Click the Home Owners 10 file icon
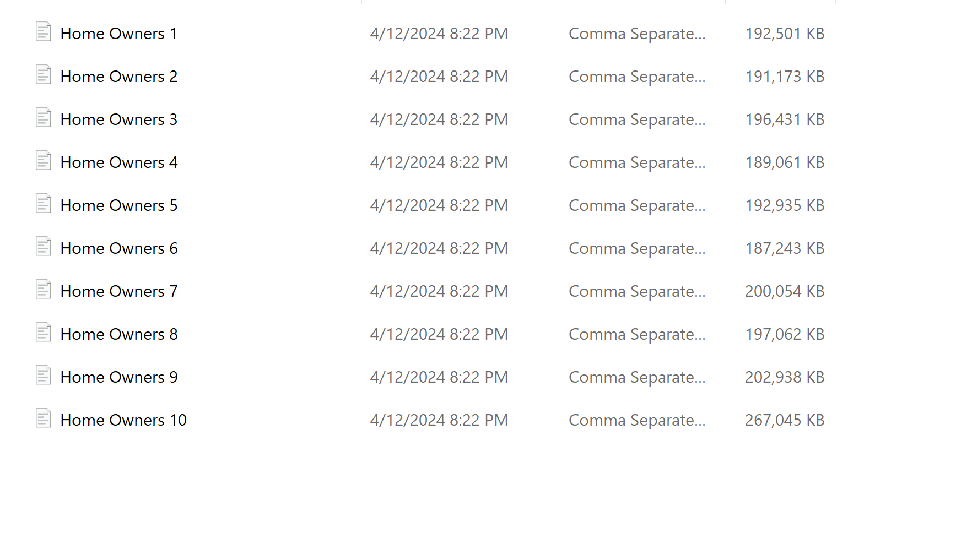 click(x=44, y=418)
